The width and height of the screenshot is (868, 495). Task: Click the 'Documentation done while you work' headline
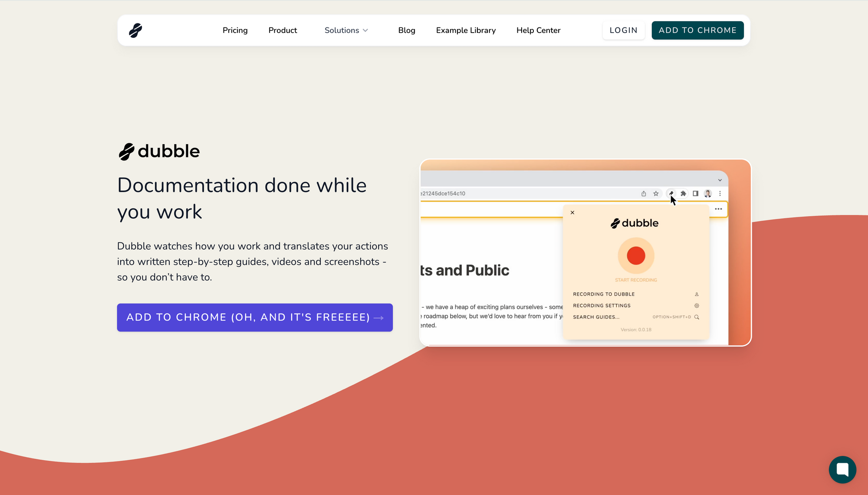click(x=242, y=198)
